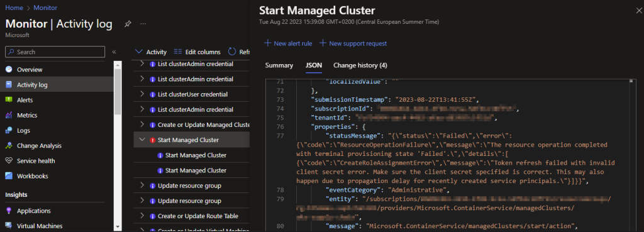Image resolution: width=644 pixels, height=232 pixels.
Task: Open the Change history (4) tab
Action: pyautogui.click(x=360, y=65)
